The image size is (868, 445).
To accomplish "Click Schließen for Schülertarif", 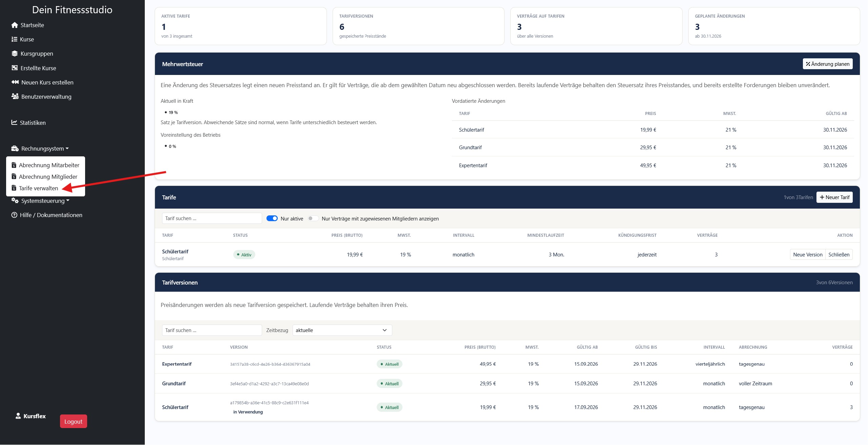I will pyautogui.click(x=839, y=254).
